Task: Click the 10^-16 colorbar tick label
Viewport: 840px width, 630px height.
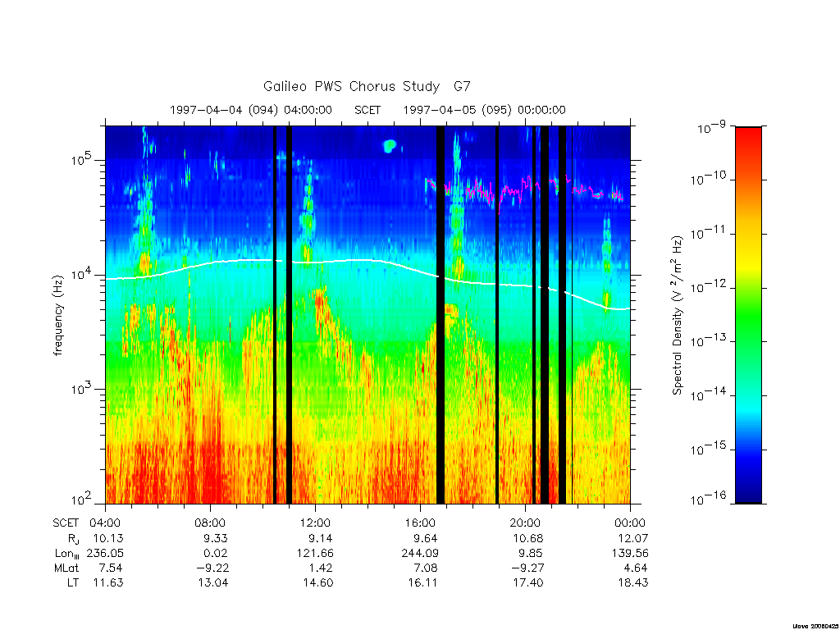Action: 710,500
